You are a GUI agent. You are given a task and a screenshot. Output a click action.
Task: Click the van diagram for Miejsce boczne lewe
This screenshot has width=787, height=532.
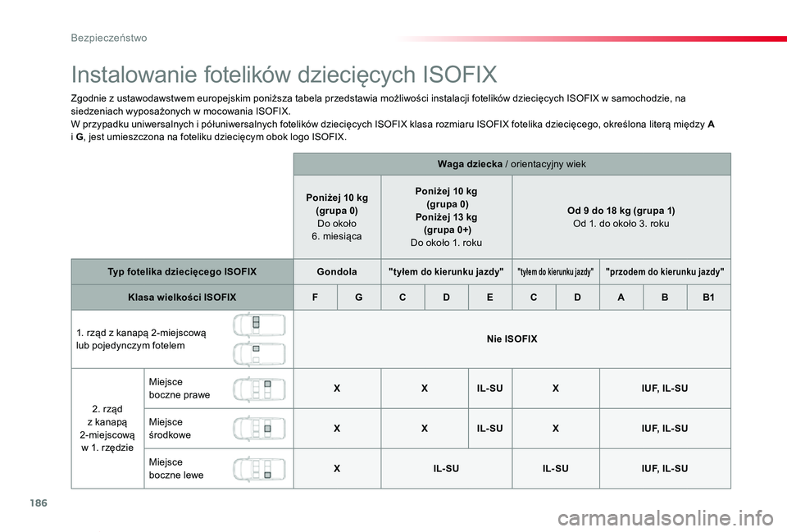(260, 469)
